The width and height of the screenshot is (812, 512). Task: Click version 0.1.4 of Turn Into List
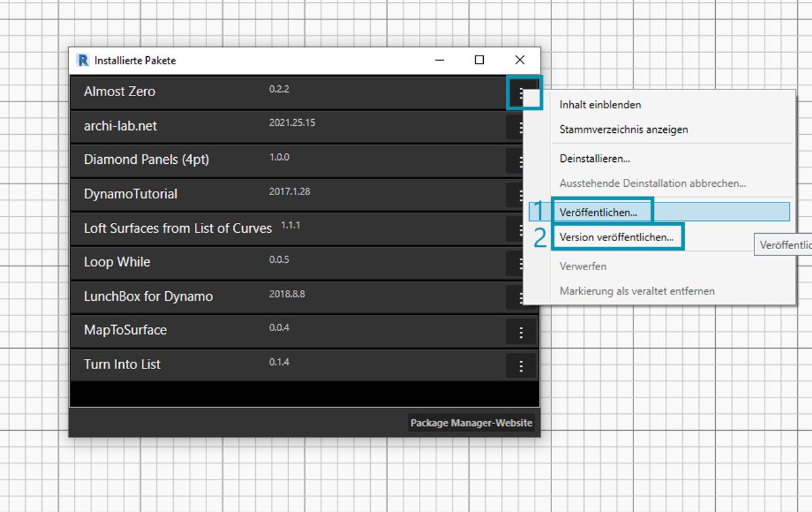[279, 362]
